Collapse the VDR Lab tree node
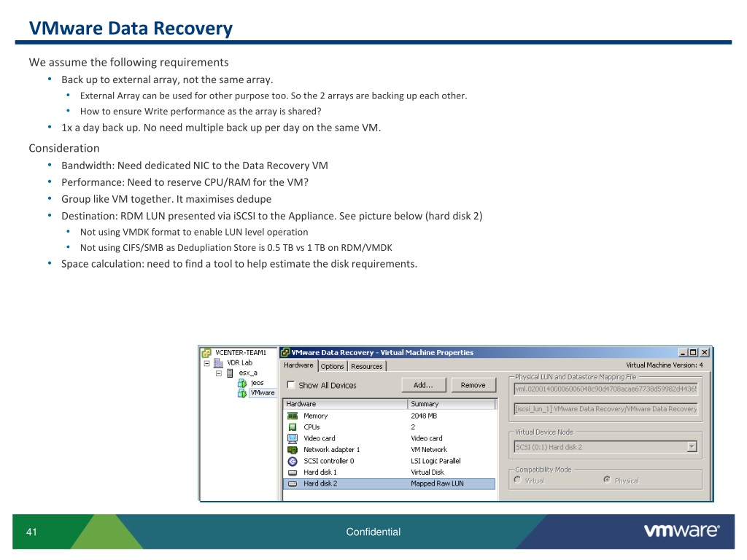The width and height of the screenshot is (747, 560). pos(206,363)
